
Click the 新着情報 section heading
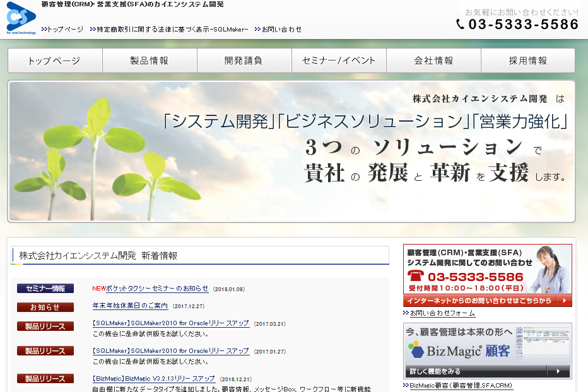pyautogui.click(x=200, y=256)
